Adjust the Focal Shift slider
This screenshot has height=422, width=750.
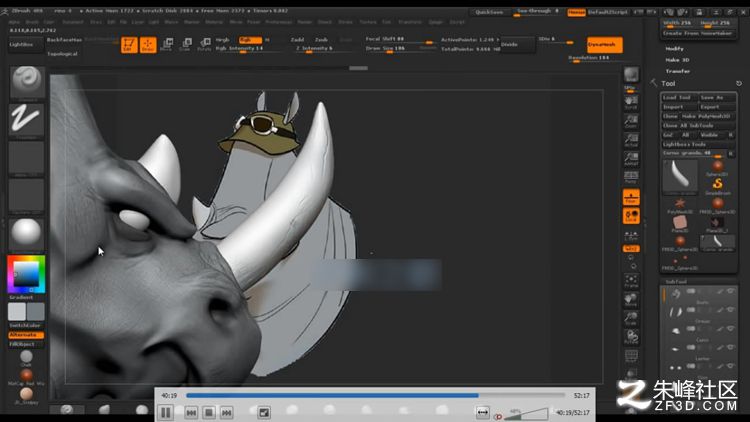400,39
